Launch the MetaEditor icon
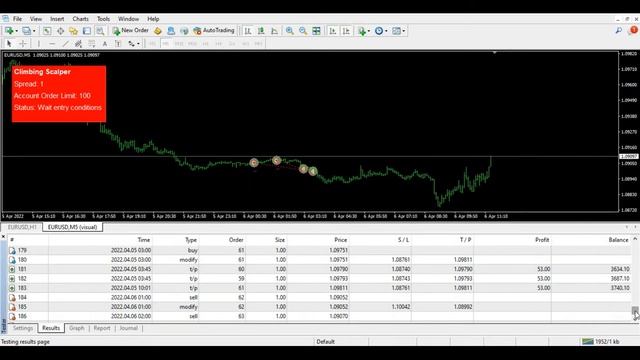The image size is (640, 360). pos(158,31)
